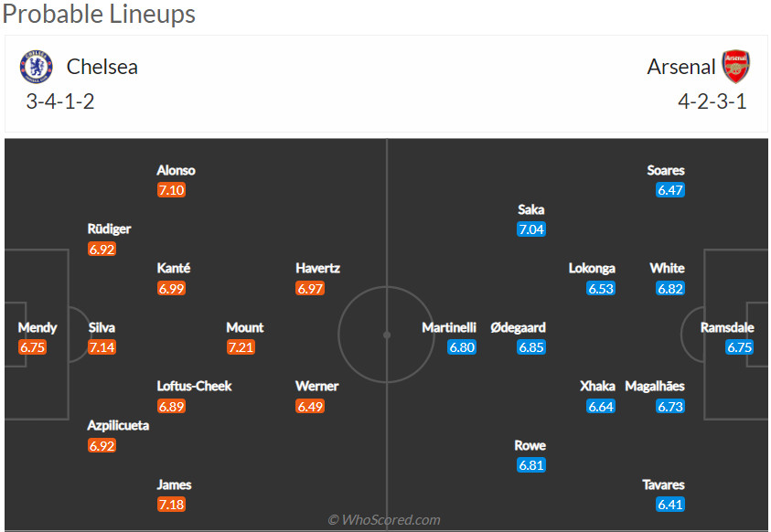Click player name Ødegaard

518,327
